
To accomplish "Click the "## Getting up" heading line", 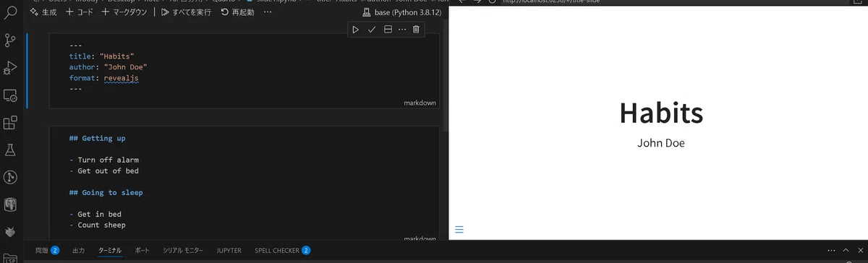I will click(97, 138).
